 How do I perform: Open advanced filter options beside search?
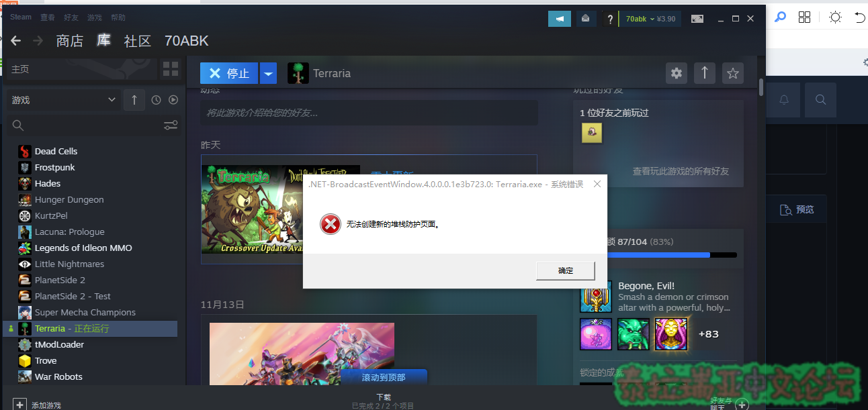tap(171, 125)
